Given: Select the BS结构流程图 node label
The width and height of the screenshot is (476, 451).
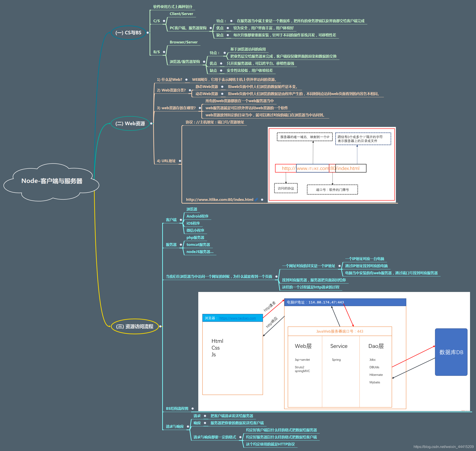Looking at the screenshot, I should 177,409.
